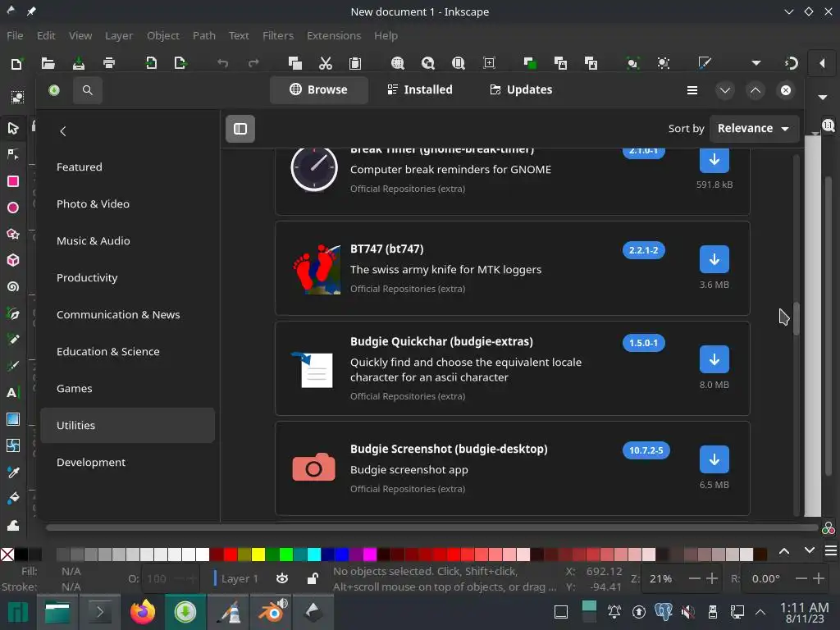The height and width of the screenshot is (630, 840).
Task: Switch to the Installed tab
Action: [x=420, y=90]
